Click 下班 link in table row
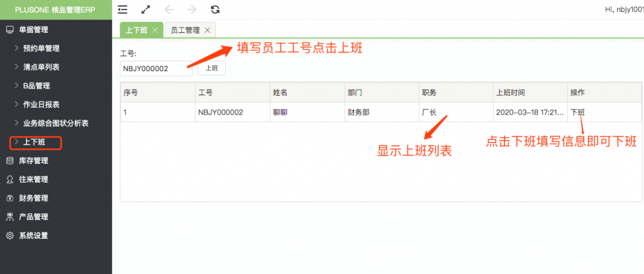This screenshot has width=644, height=274. (577, 112)
